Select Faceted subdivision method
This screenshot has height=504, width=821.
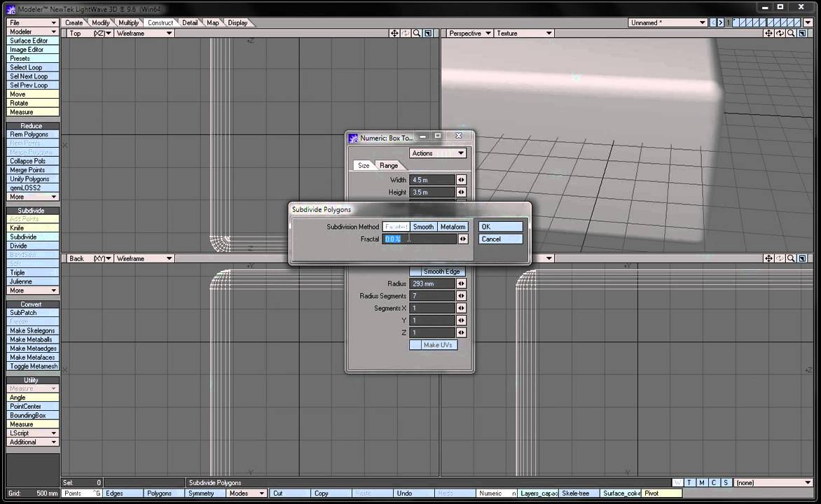pos(396,227)
